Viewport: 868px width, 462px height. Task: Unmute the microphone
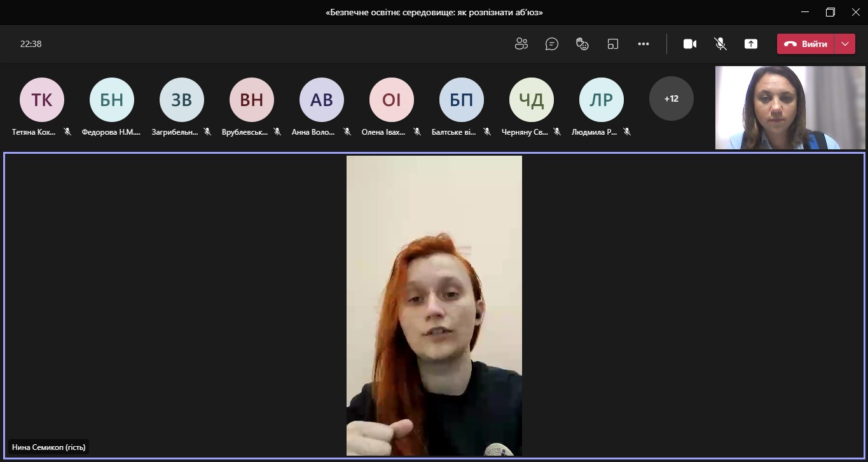720,44
